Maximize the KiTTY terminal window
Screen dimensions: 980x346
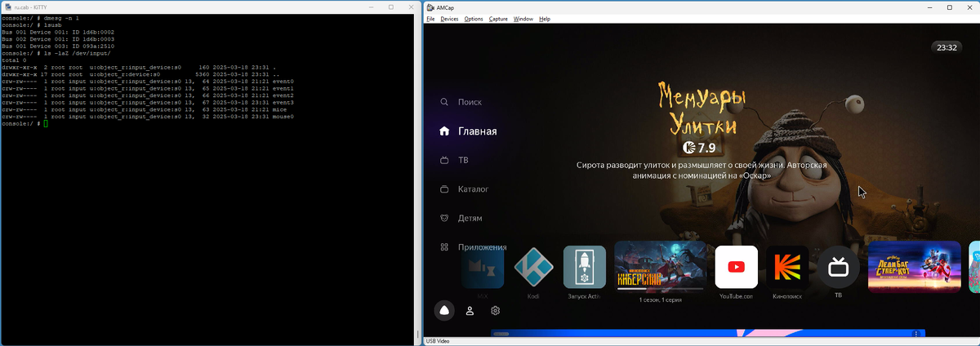pos(390,7)
